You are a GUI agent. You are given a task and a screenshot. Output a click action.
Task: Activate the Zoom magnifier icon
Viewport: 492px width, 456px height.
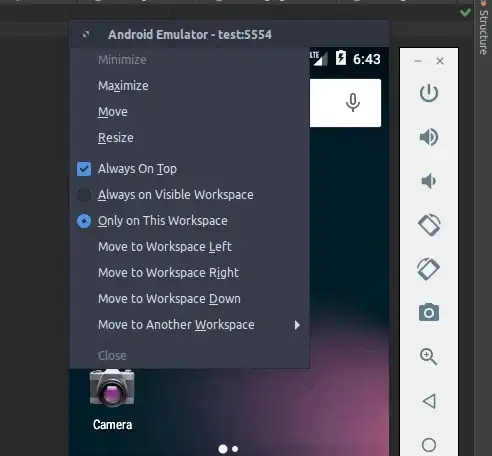(x=429, y=357)
